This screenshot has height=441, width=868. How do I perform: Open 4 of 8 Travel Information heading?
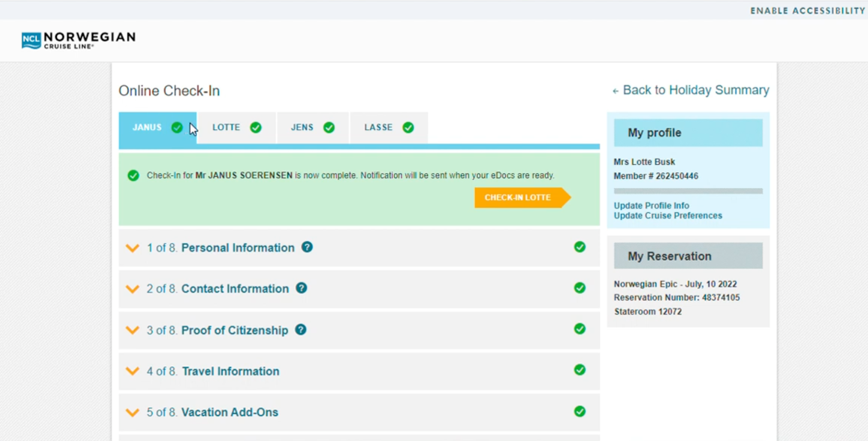coord(213,371)
